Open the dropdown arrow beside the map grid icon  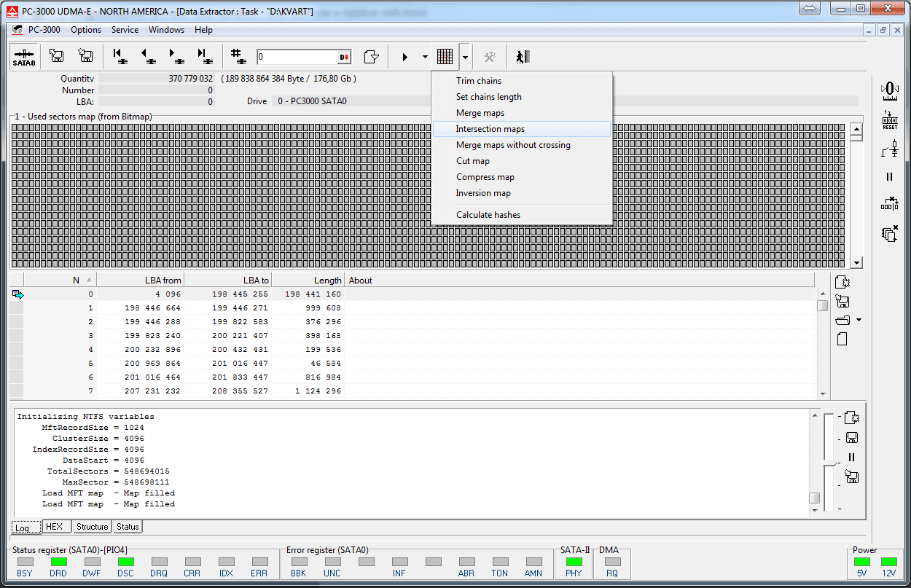click(465, 57)
